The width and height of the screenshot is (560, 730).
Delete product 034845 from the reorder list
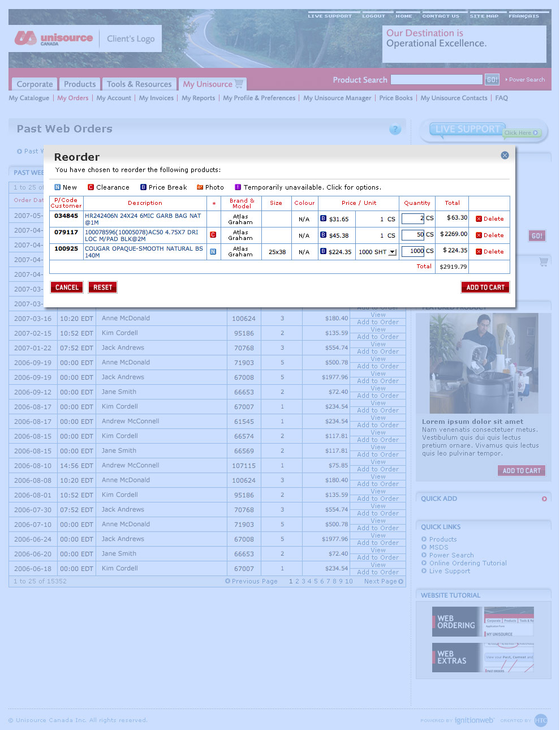tap(490, 219)
